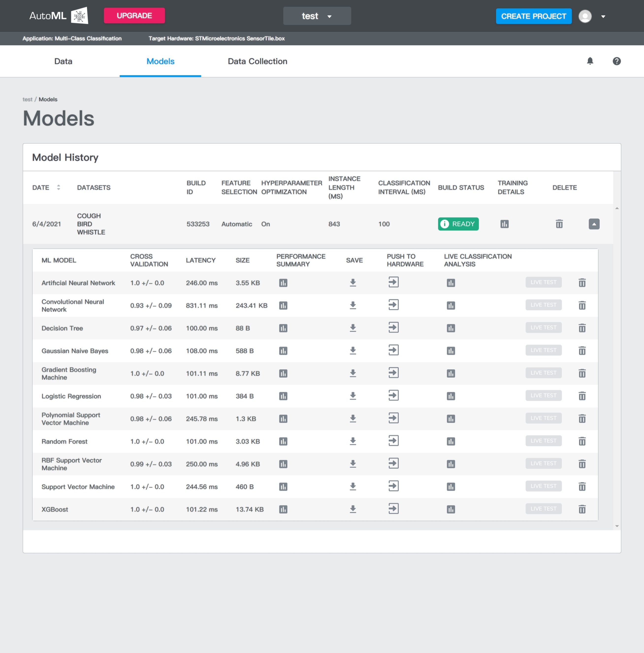
Task: Click the scrollbar up arrow in Model History
Action: [x=617, y=208]
